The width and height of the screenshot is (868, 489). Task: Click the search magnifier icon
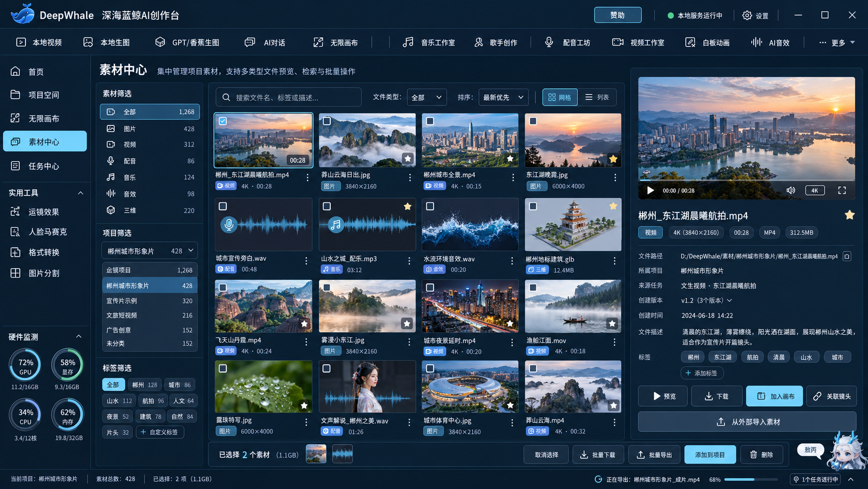click(x=226, y=97)
